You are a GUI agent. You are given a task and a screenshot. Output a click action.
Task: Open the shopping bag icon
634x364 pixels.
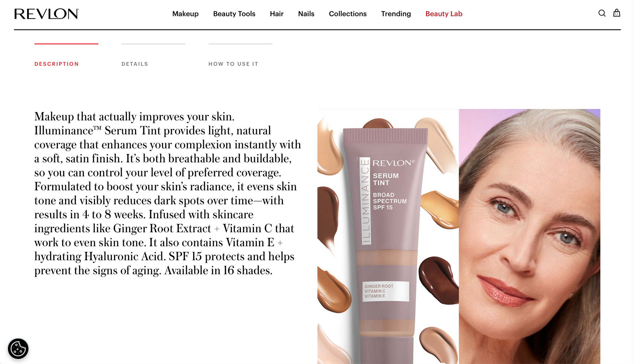tap(617, 13)
